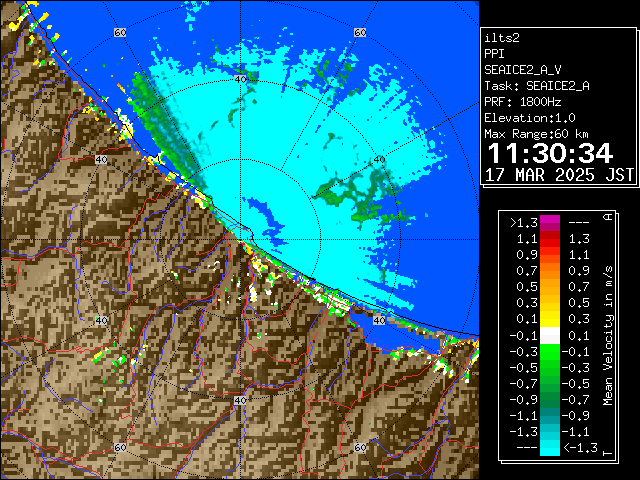Click the "40" label east-northeast over the sea

click(x=380, y=160)
